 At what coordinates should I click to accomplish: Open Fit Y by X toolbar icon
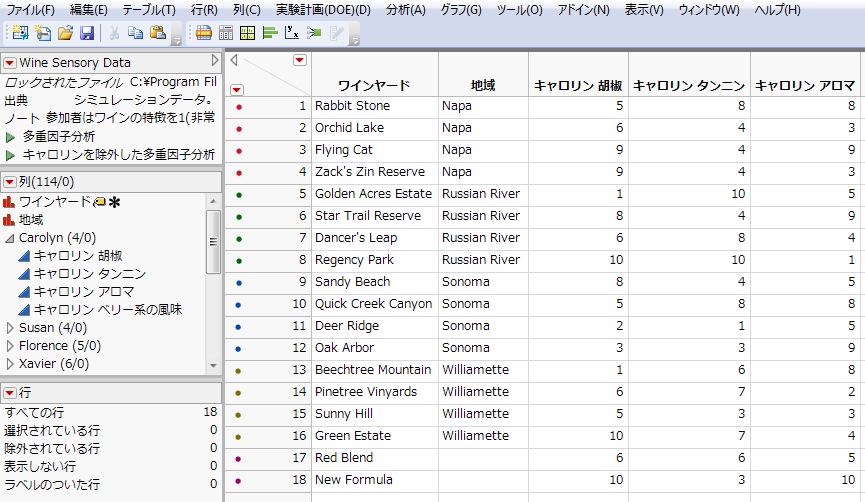(292, 33)
